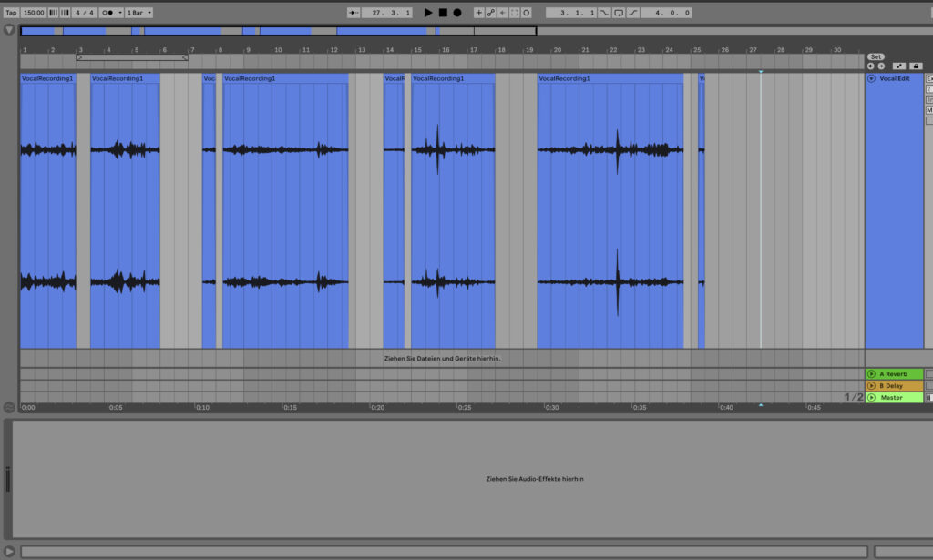The width and height of the screenshot is (933, 560).
Task: Click the insert marker at bar 27
Action: [x=761, y=210]
